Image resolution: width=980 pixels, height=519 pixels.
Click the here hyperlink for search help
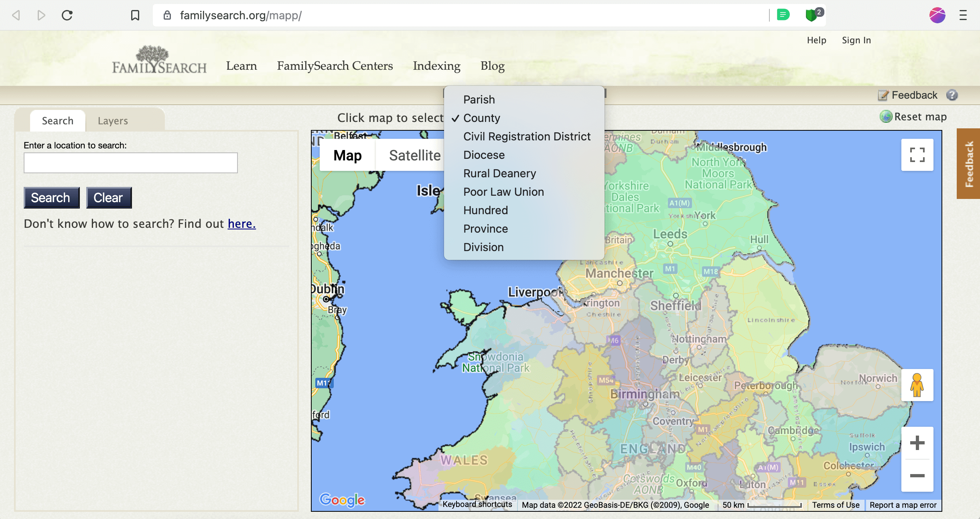pyautogui.click(x=242, y=223)
